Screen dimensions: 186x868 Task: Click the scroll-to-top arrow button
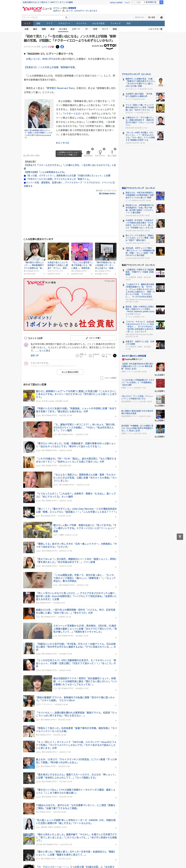point(180,536)
